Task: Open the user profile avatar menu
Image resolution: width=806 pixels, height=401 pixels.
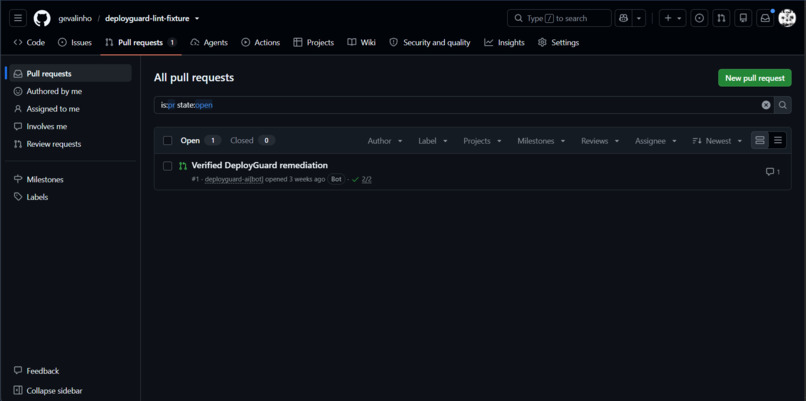Action: click(787, 19)
